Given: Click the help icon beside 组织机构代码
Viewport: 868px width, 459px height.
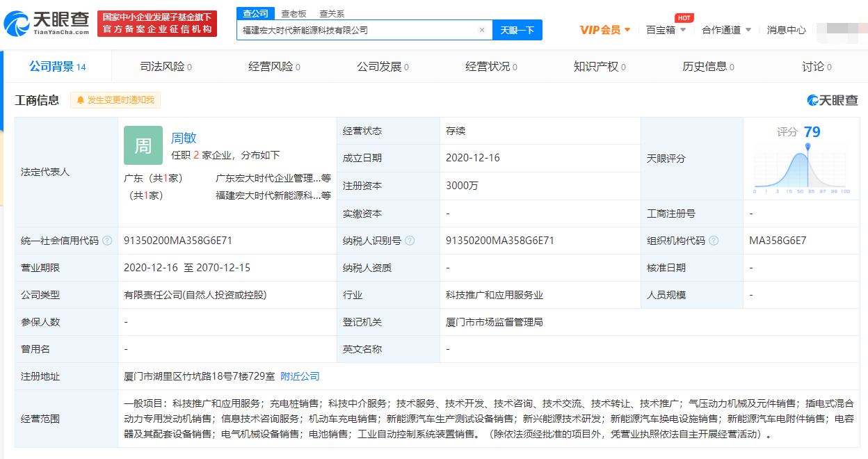Looking at the screenshot, I should point(713,241).
